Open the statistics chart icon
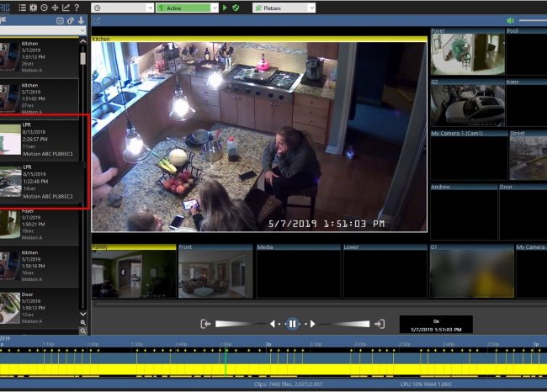The width and height of the screenshot is (547, 392). (x=66, y=8)
